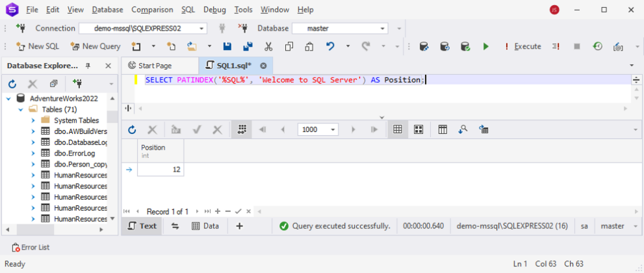This screenshot has height=273, width=644.
Task: Open the execution history clock icon
Action: [x=597, y=46]
